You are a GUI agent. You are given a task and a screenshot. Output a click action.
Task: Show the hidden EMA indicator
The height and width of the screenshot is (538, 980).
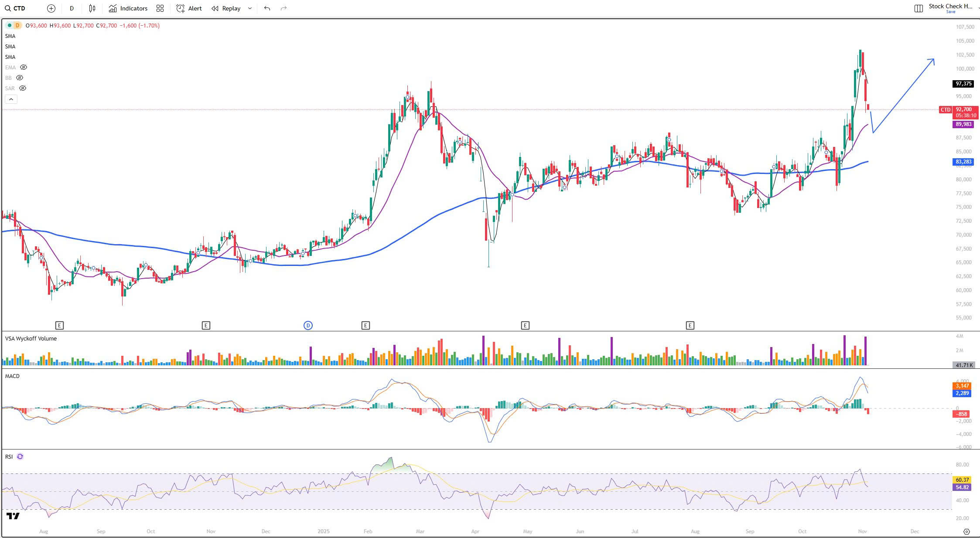click(24, 68)
